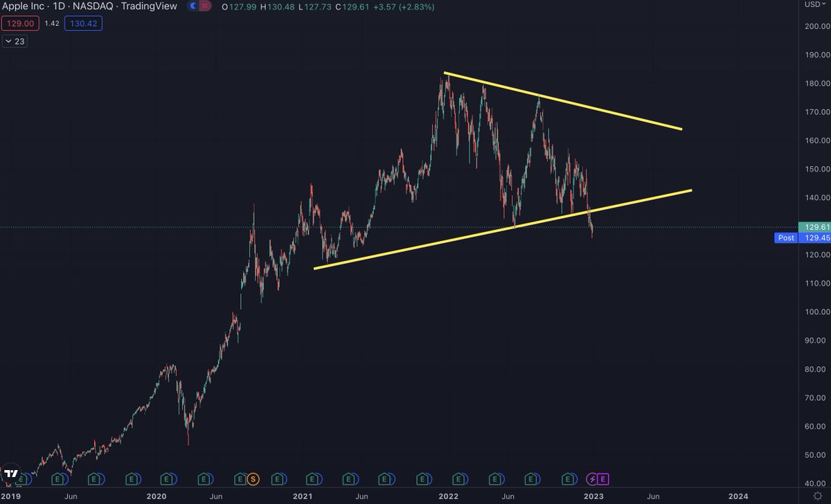
Task: Click the earnings marker nearest the 2020 label
Action: click(x=166, y=478)
